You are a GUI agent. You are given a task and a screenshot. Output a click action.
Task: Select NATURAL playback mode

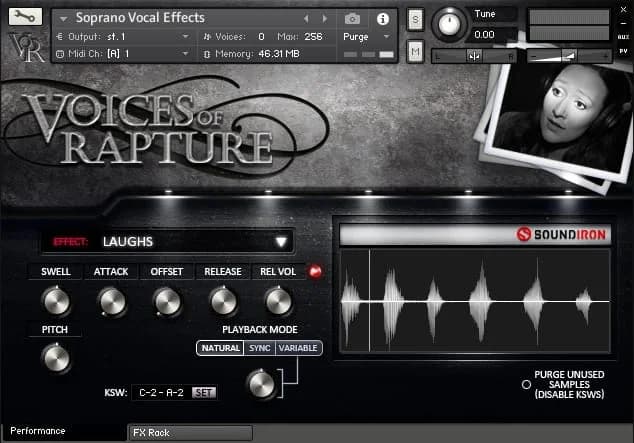click(220, 348)
